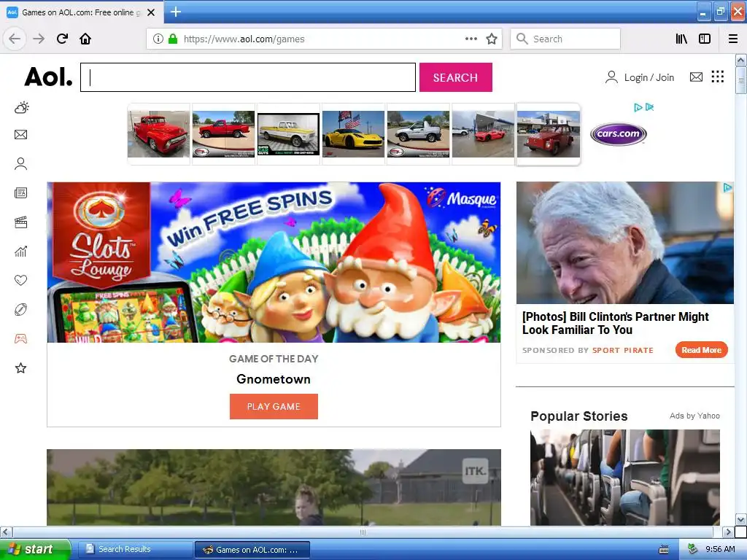Go to the browser home page icon
The image size is (747, 560).
coord(85,39)
